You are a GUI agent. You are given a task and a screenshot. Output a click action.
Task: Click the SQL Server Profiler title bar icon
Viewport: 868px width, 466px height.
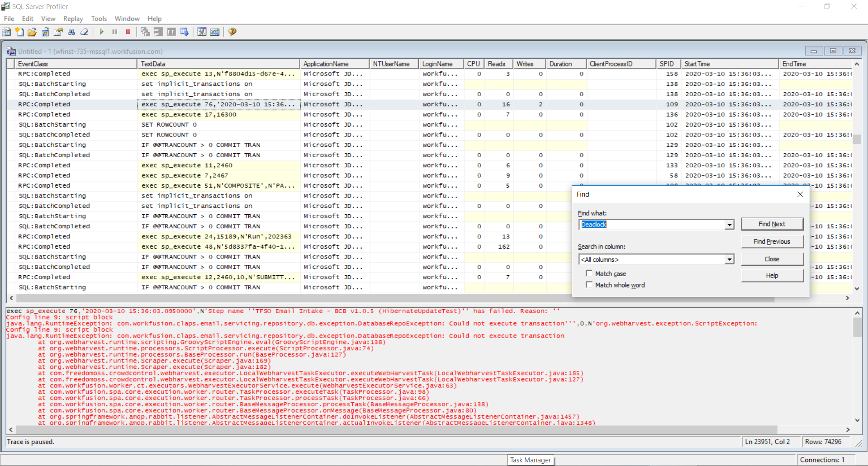pyautogui.click(x=6, y=6)
